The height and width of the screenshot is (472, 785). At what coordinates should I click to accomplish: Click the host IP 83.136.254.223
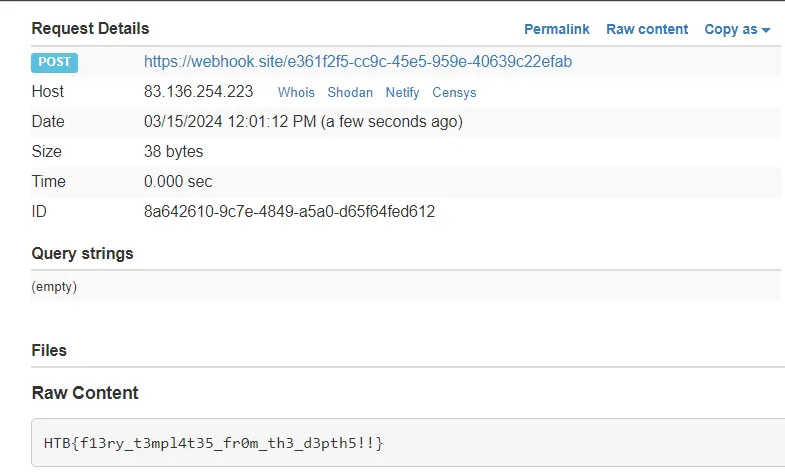[198, 92]
